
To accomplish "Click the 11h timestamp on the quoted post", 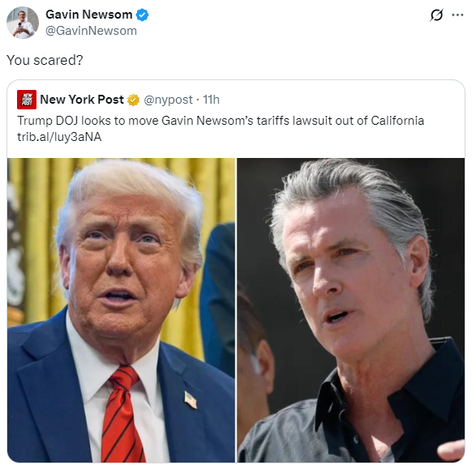I will (x=211, y=100).
